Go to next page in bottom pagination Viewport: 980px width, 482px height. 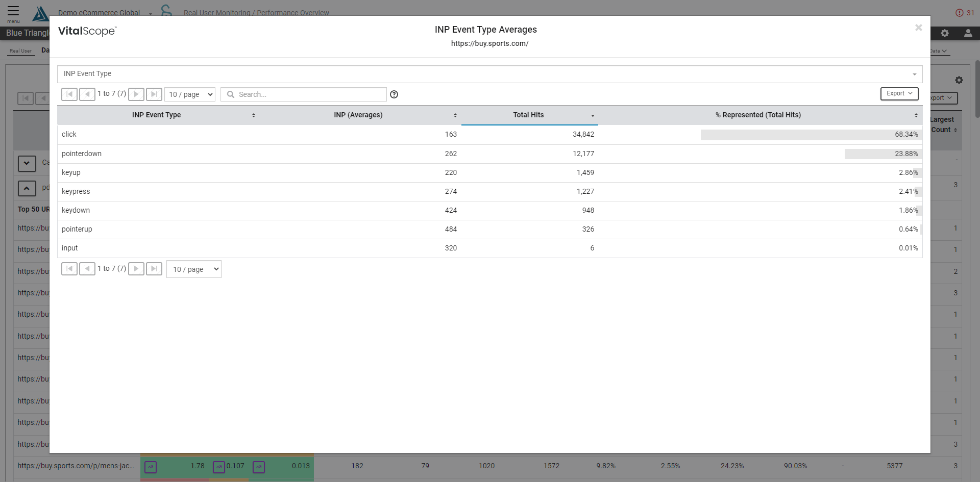pos(136,269)
